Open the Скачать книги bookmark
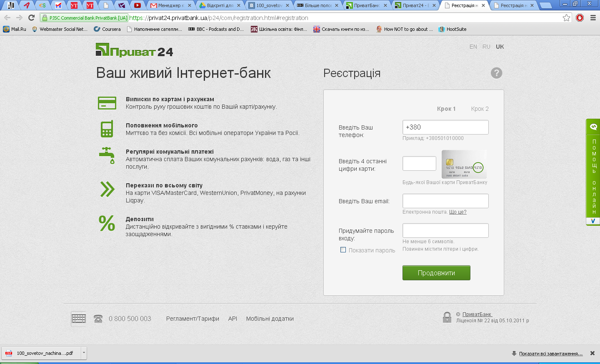This screenshot has height=364, width=600. [x=341, y=29]
